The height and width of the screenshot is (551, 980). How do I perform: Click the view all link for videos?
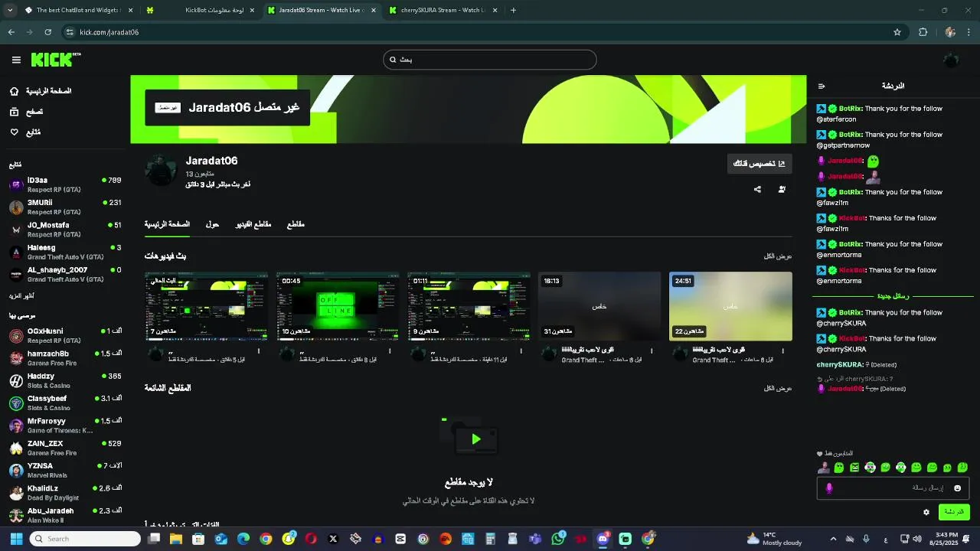(x=778, y=256)
